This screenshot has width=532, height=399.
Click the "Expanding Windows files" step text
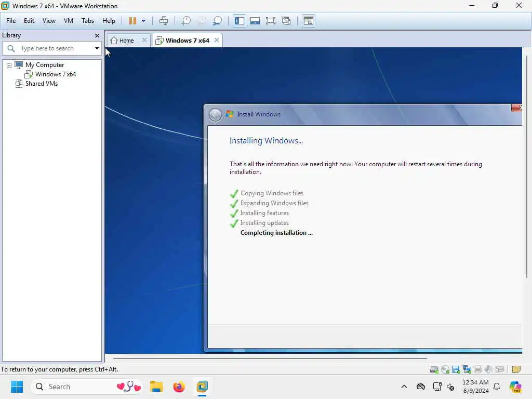(274, 203)
